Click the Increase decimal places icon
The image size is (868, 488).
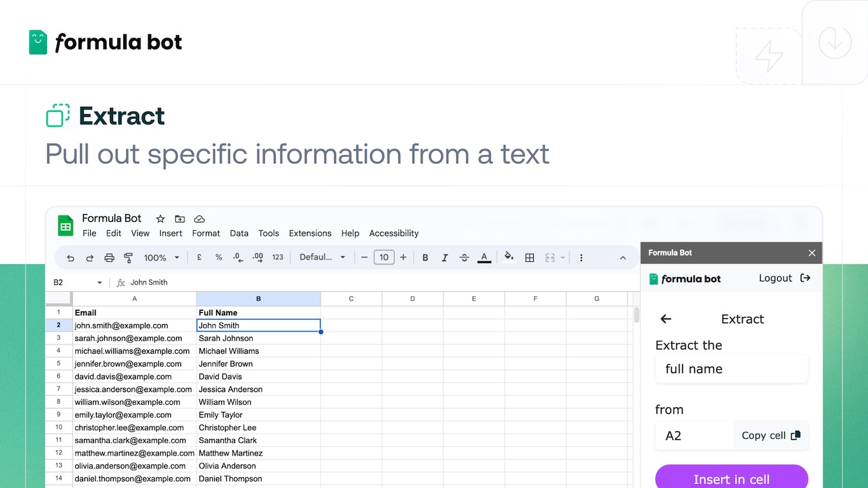pyautogui.click(x=257, y=257)
